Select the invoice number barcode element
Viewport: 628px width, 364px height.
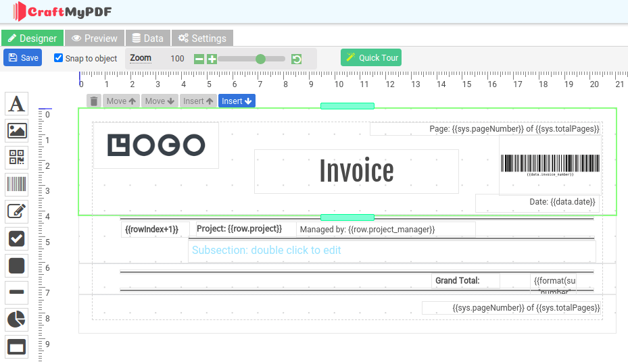pos(550,165)
